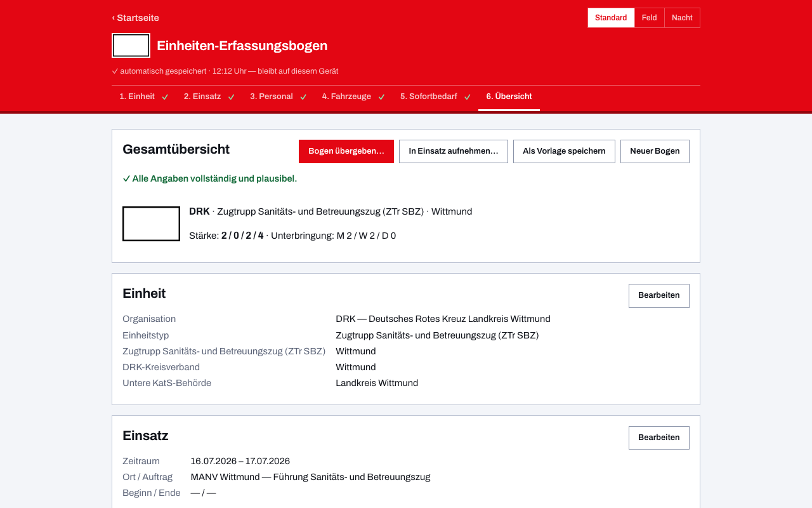Click the Ort / Auftrag label
Image resolution: width=812 pixels, height=508 pixels.
click(148, 477)
